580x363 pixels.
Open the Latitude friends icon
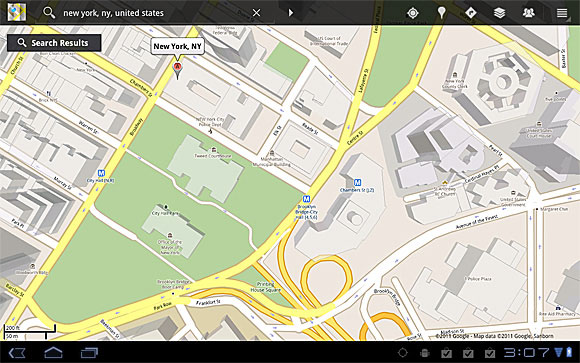[529, 13]
